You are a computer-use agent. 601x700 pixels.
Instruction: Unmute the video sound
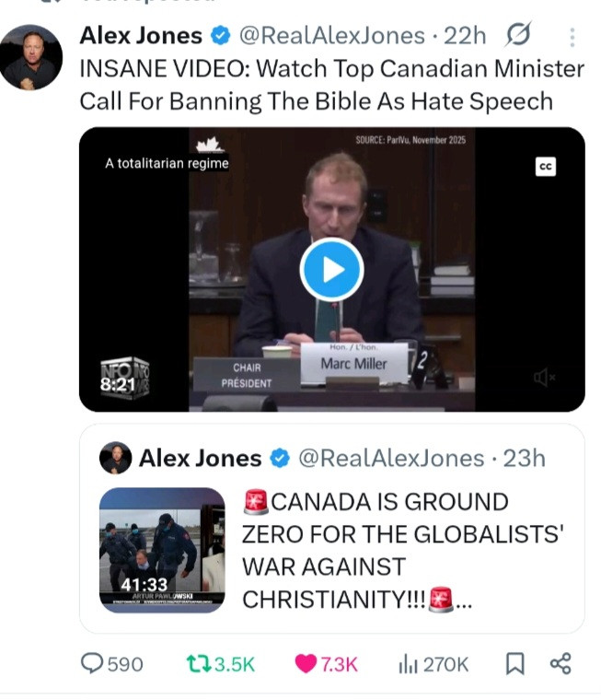545,377
